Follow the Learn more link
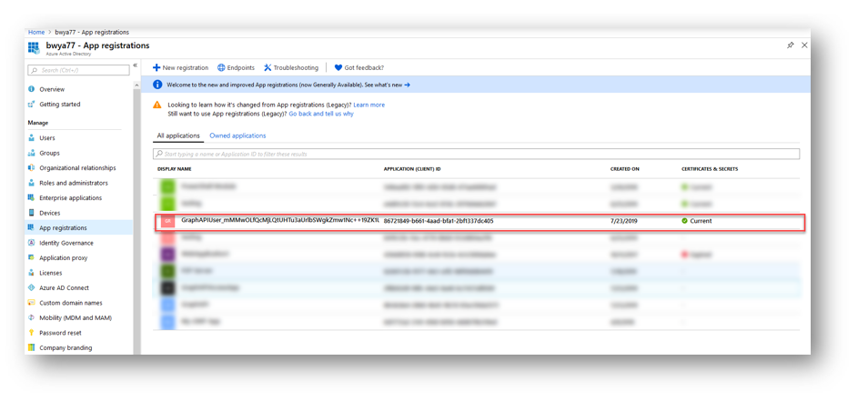868x401 pixels. [x=369, y=105]
